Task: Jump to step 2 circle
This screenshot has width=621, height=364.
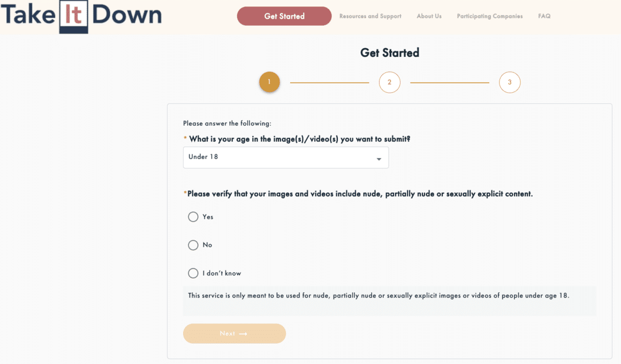Action: coord(389,82)
